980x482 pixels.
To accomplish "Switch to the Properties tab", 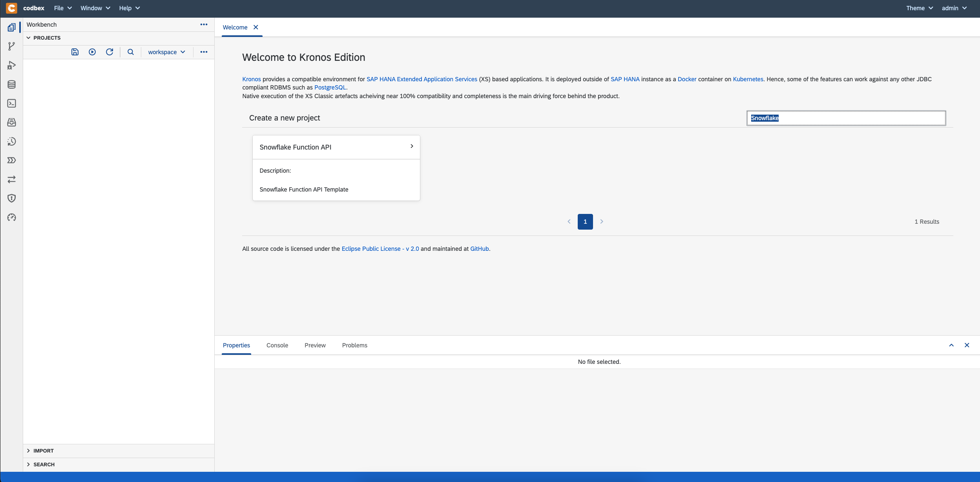I will 236,345.
